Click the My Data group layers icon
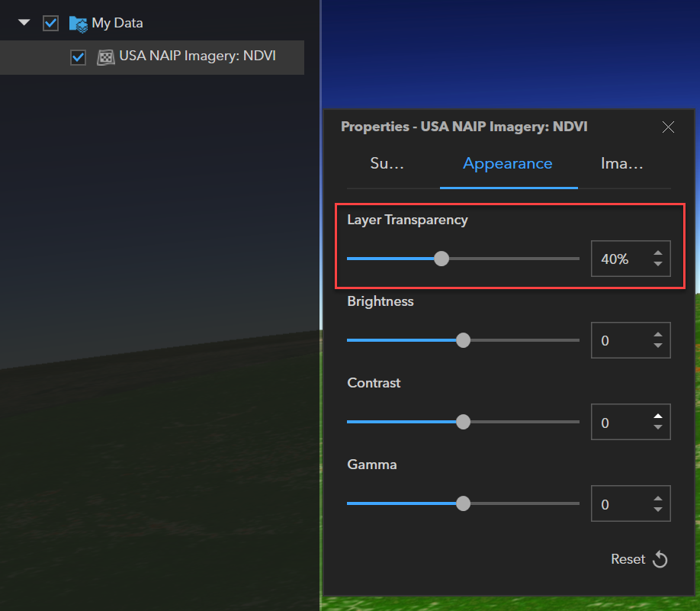 click(x=79, y=24)
